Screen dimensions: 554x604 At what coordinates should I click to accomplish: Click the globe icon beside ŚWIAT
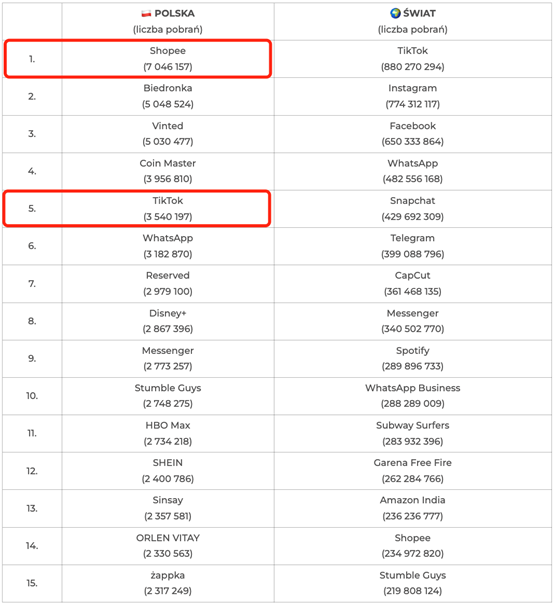(x=395, y=13)
